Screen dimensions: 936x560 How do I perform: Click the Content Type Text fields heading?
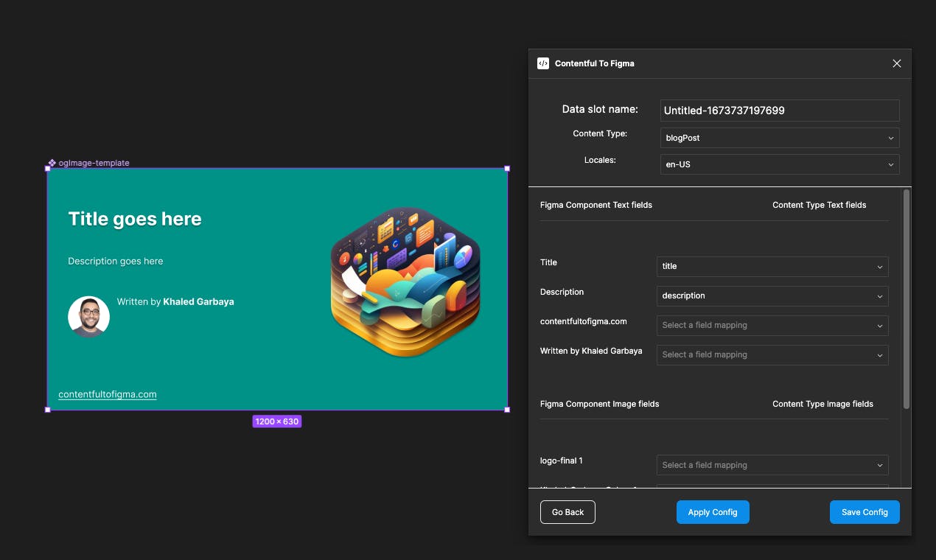[x=820, y=205]
